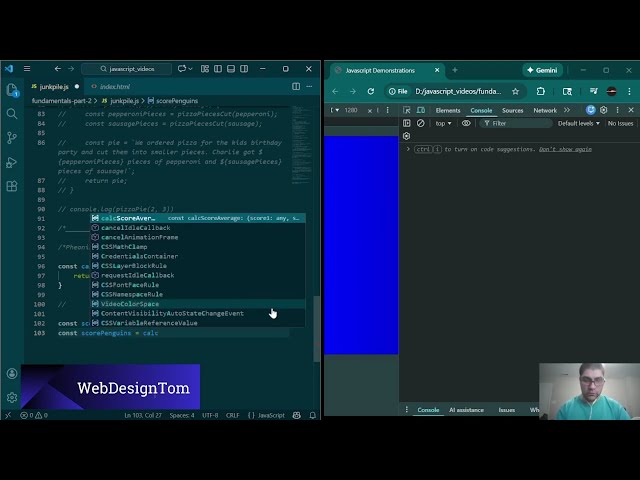This screenshot has width=640, height=480.
Task: Open Chrome Extensions puzzle icon
Action: point(540,91)
